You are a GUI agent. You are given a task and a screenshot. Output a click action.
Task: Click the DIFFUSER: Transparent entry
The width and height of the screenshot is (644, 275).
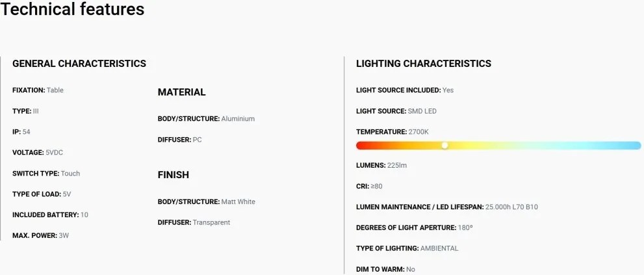pyautogui.click(x=194, y=222)
